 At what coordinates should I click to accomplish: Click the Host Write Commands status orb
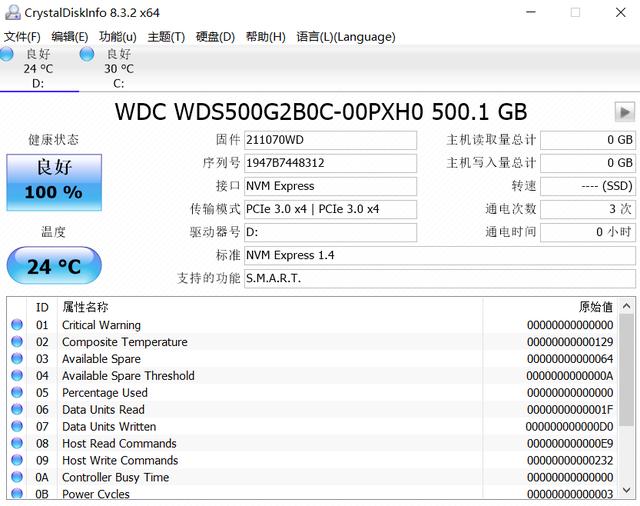[x=17, y=461]
